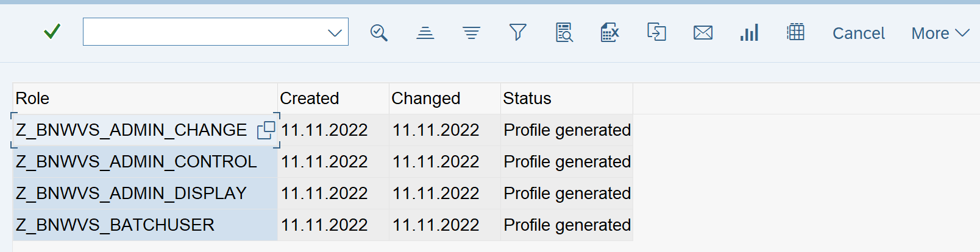Open the Graphic bar chart icon

(x=749, y=33)
